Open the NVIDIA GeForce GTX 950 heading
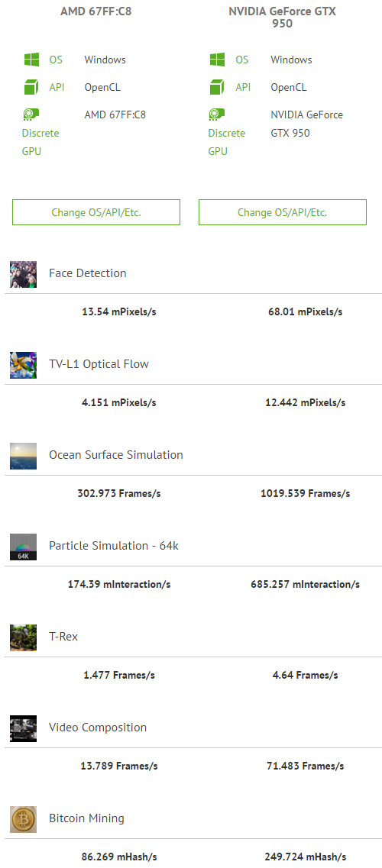Image resolution: width=382 pixels, height=868 pixels. 283,17
